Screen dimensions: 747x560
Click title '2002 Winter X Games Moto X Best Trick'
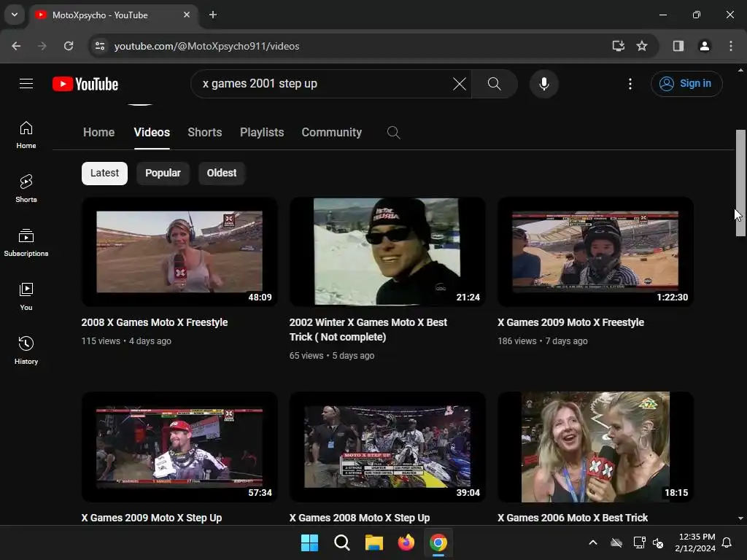click(368, 330)
